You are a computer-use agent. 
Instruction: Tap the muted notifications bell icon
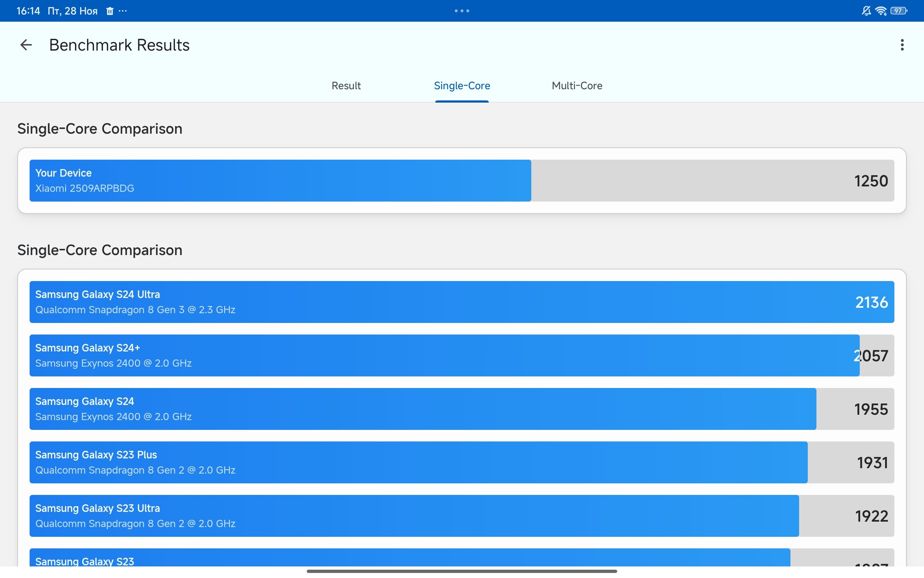pyautogui.click(x=866, y=11)
